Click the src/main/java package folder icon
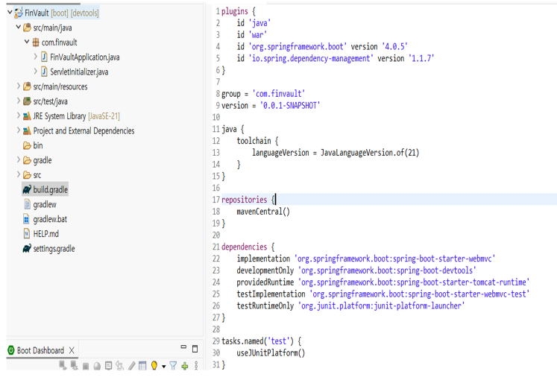Image resolution: width=557 pixels, height=392 pixels. click(x=27, y=28)
